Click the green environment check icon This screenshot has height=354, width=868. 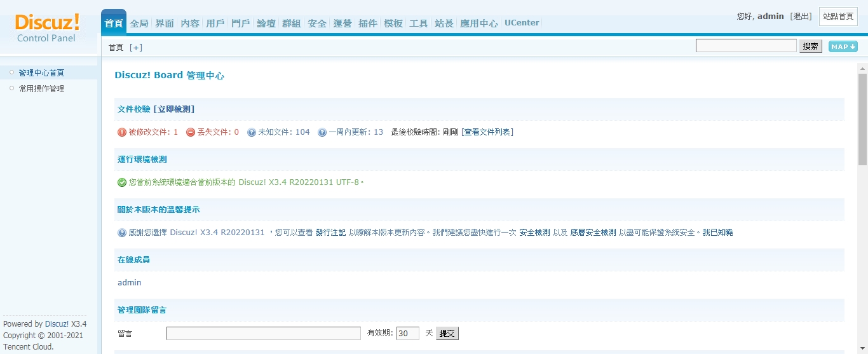[x=122, y=182]
